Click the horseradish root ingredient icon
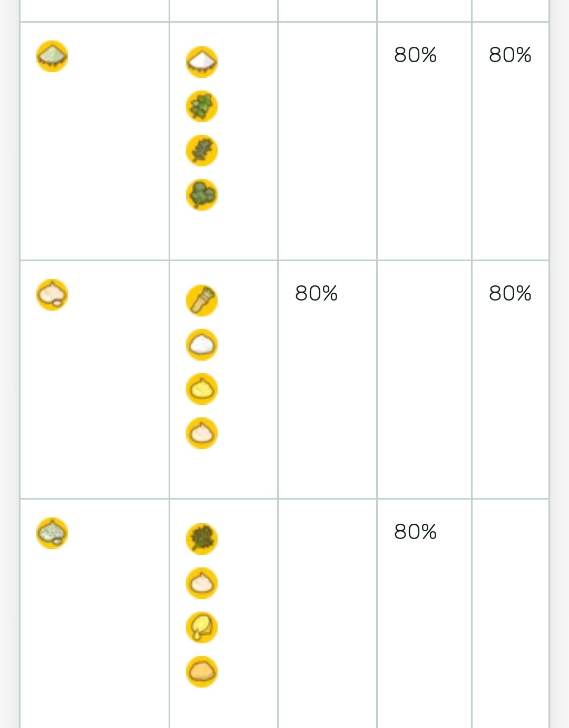569x728 pixels. tap(202, 301)
